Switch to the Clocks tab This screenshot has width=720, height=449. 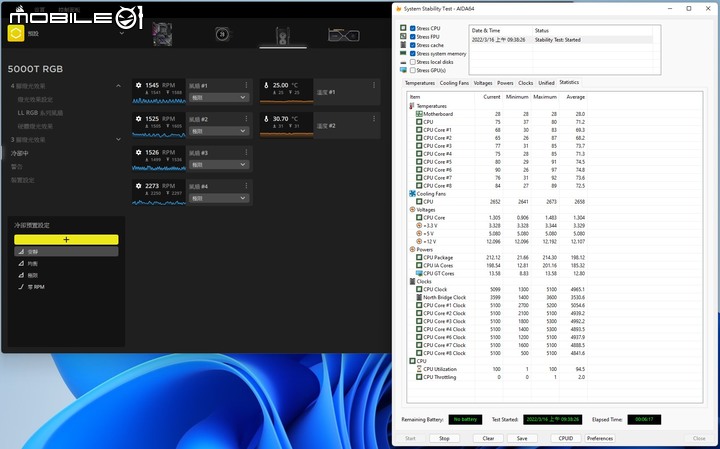coord(525,83)
